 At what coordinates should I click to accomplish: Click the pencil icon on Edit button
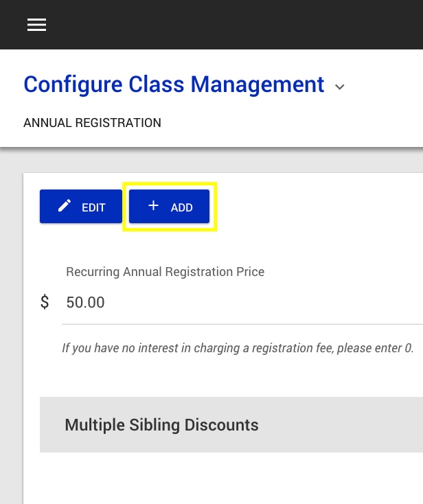pyautogui.click(x=65, y=206)
